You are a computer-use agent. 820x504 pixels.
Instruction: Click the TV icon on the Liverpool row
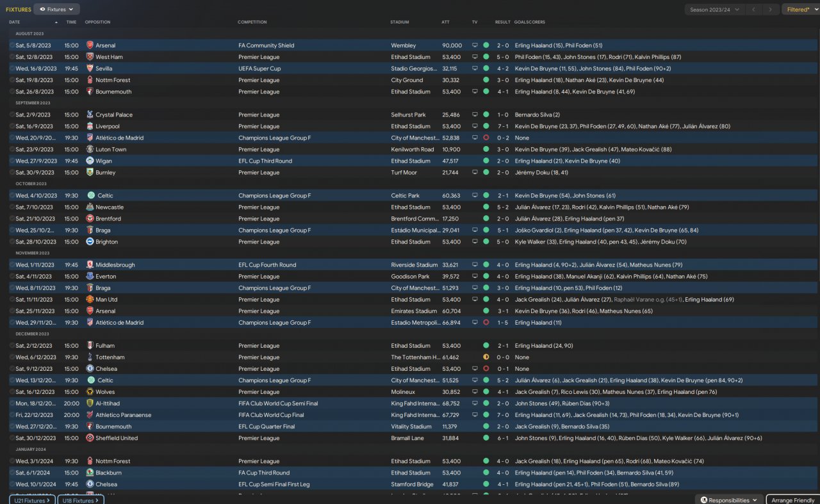[475, 126]
